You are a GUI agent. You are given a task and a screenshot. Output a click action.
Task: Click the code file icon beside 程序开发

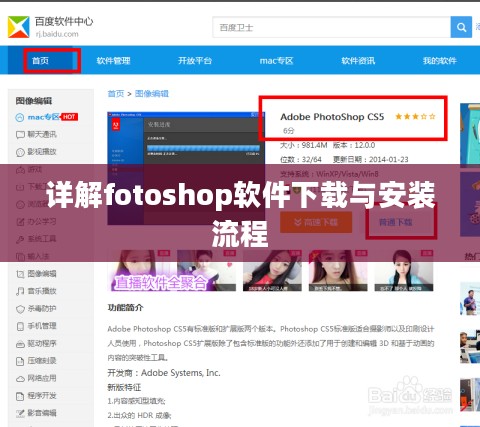pos(20,396)
